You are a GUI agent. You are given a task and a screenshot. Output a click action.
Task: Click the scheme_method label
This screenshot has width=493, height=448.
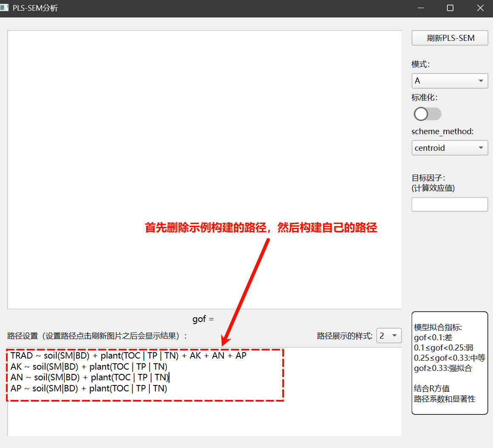click(442, 131)
